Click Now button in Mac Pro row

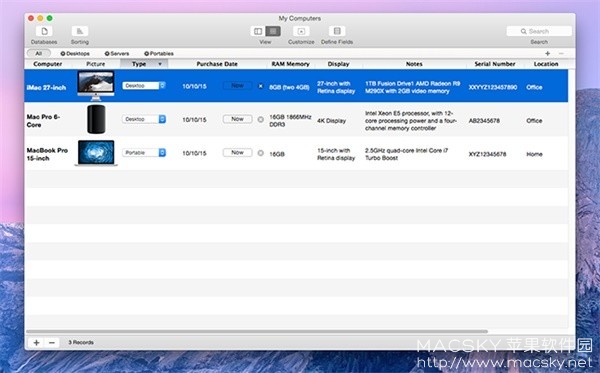click(x=237, y=119)
